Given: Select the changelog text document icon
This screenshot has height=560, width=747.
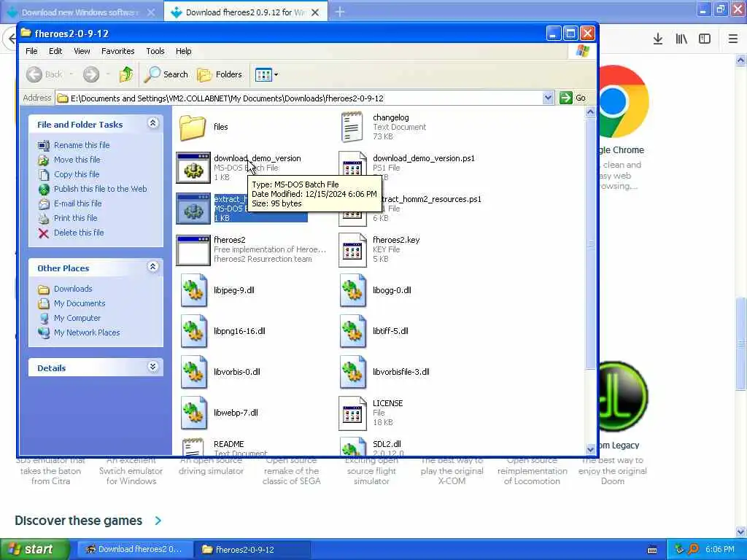Looking at the screenshot, I should [352, 127].
